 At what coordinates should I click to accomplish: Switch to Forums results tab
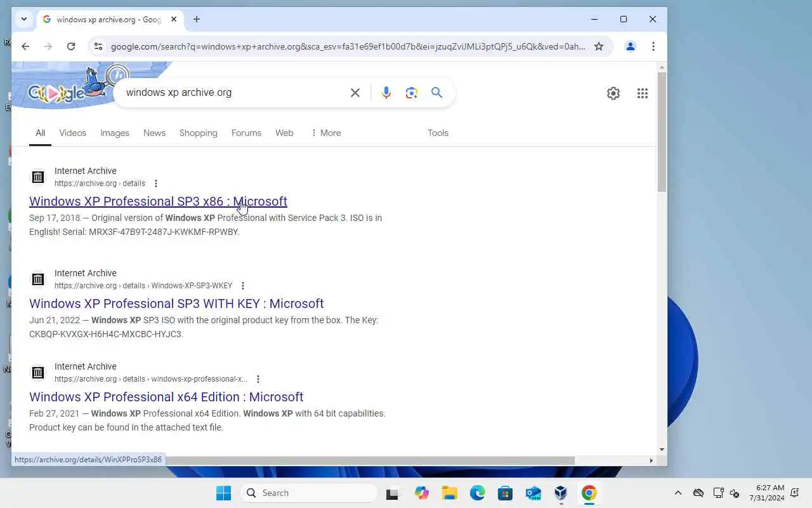246,133
